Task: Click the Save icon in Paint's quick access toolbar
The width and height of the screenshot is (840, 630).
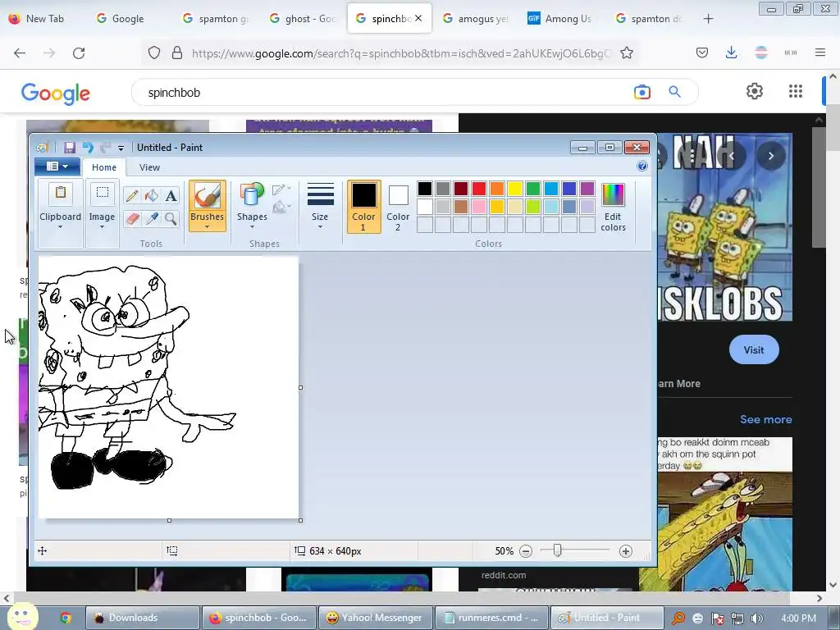Action: coord(69,148)
